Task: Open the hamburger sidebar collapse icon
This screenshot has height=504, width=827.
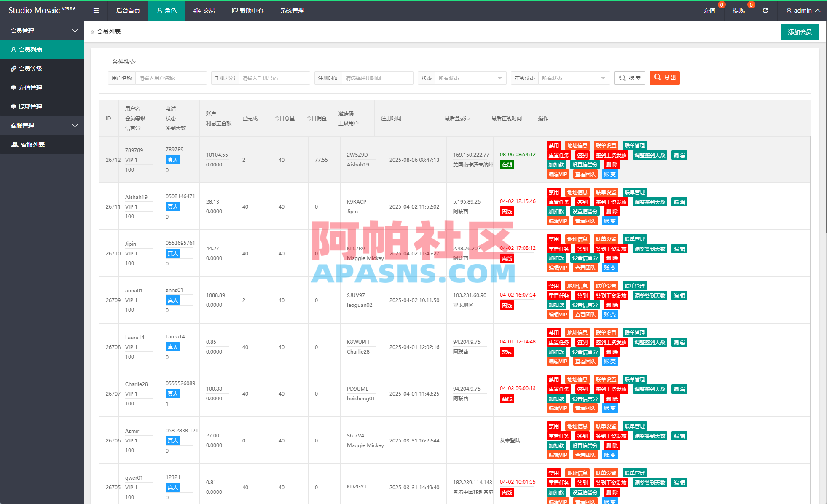Action: 96,11
